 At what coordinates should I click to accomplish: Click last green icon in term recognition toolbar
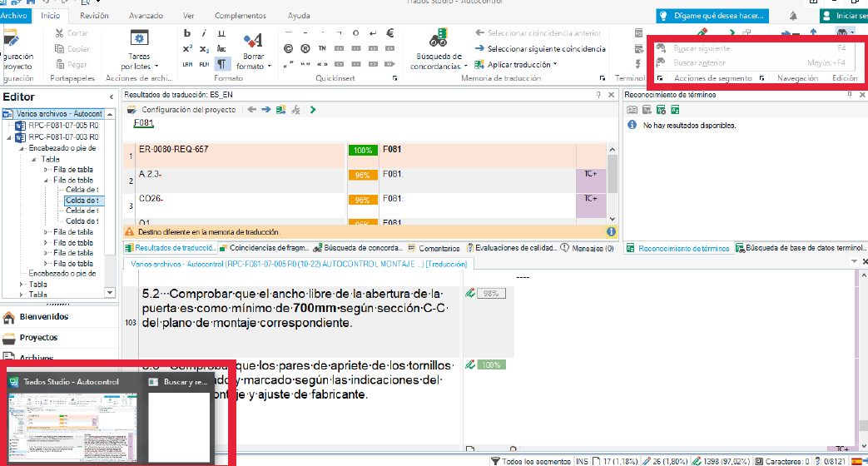pos(675,110)
